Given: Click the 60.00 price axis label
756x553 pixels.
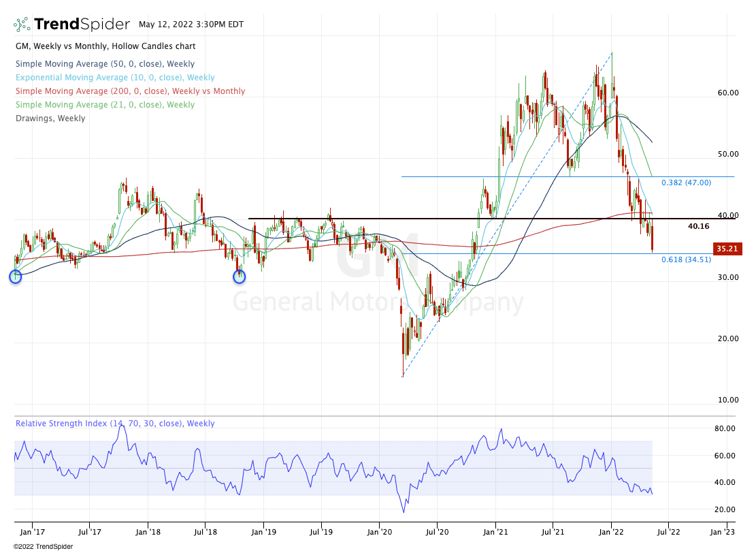Looking at the screenshot, I should coord(729,93).
